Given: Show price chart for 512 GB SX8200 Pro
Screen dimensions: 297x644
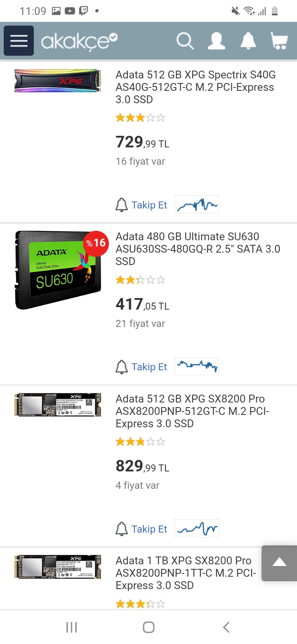Looking at the screenshot, I should [x=197, y=529].
